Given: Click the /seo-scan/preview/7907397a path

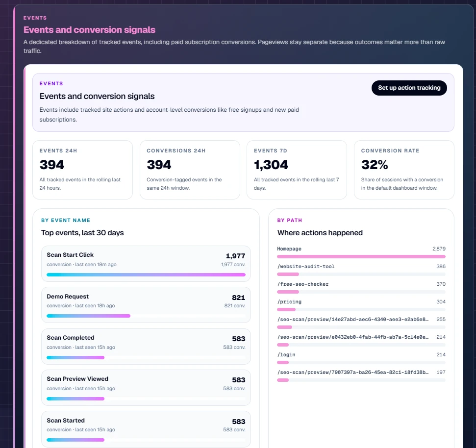Looking at the screenshot, I should coord(353,372).
